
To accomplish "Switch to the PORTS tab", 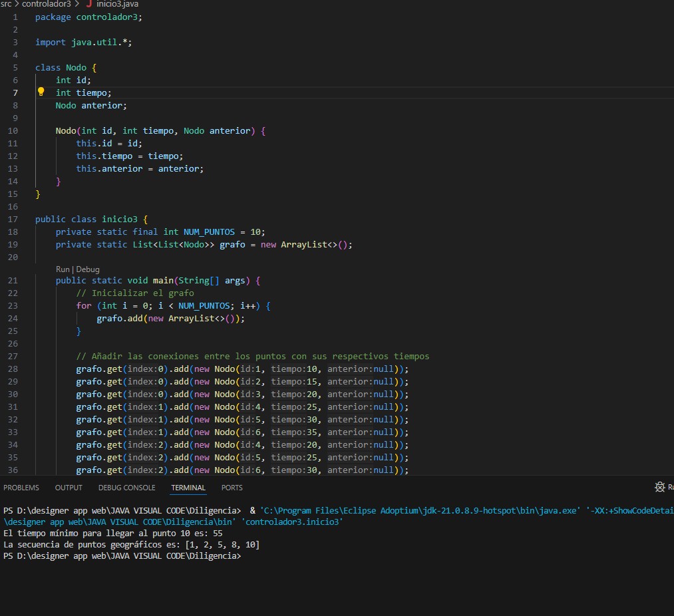I will 232,488.
